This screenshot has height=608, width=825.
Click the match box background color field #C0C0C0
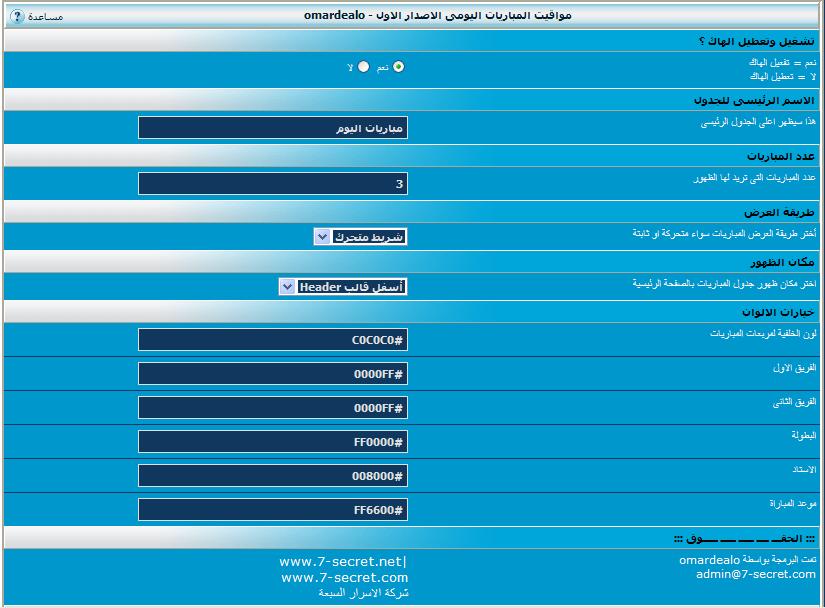(273, 340)
